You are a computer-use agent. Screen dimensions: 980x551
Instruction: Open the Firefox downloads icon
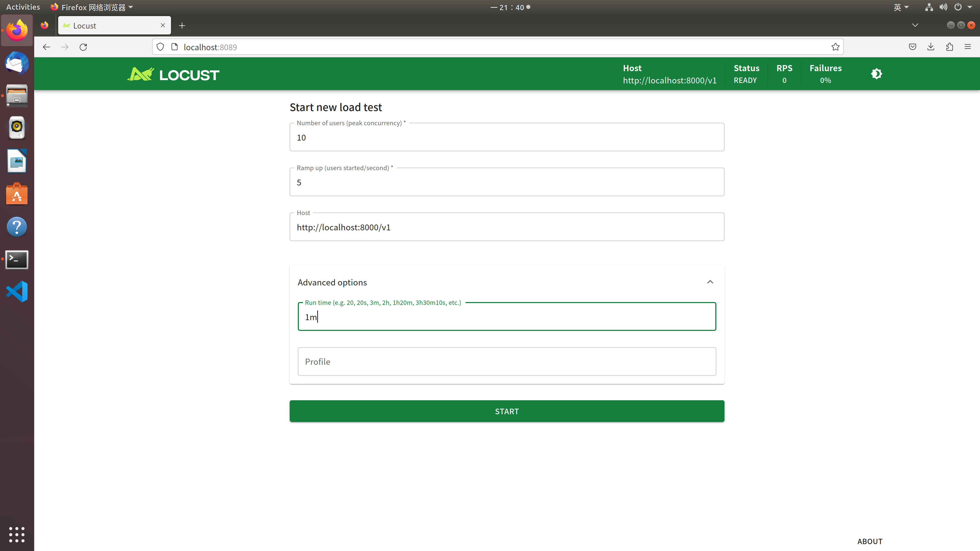[x=930, y=47]
